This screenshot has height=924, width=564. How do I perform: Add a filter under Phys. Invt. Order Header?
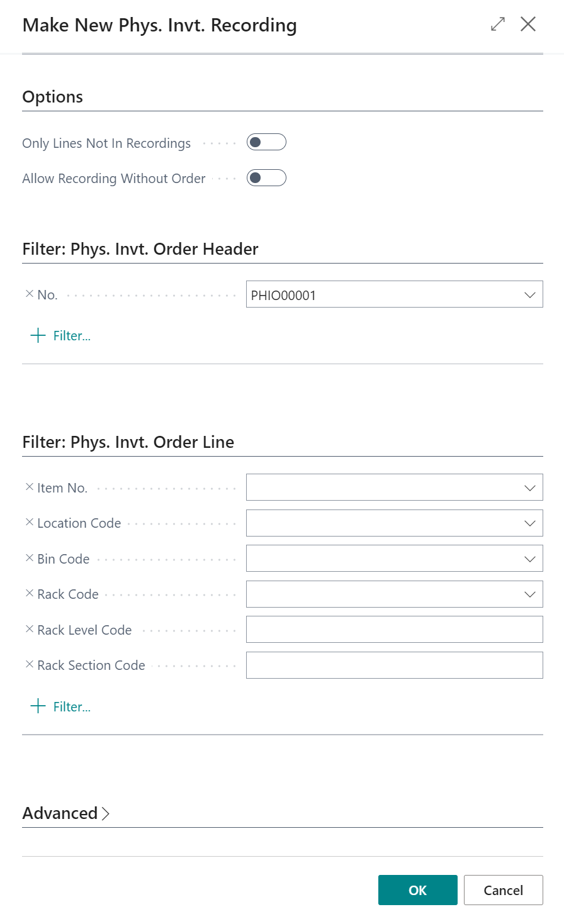click(x=60, y=335)
